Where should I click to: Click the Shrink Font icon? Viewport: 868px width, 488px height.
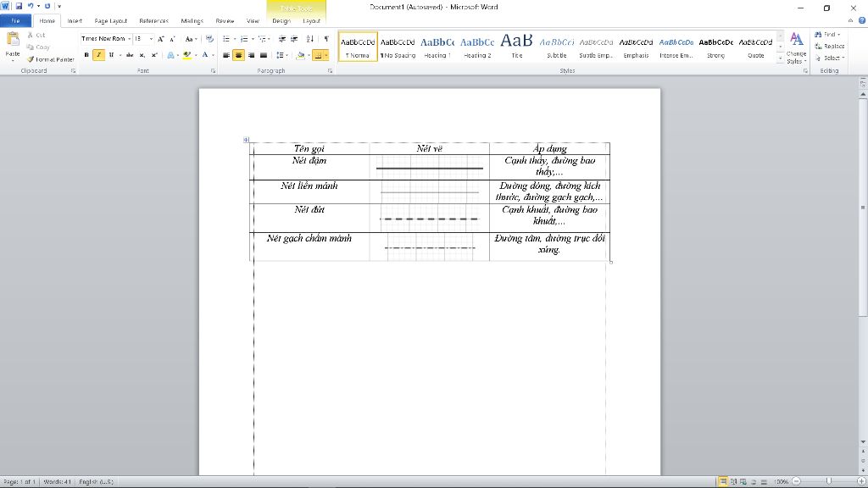click(x=172, y=39)
